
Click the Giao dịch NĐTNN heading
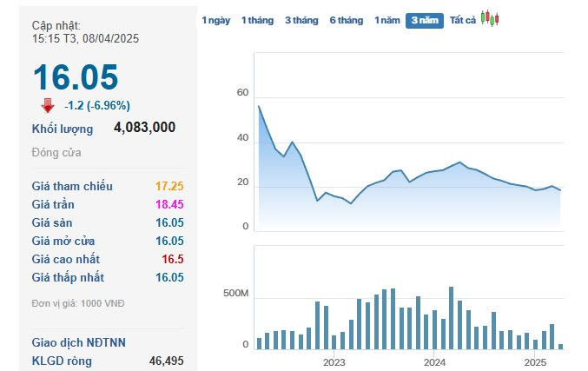(x=79, y=342)
